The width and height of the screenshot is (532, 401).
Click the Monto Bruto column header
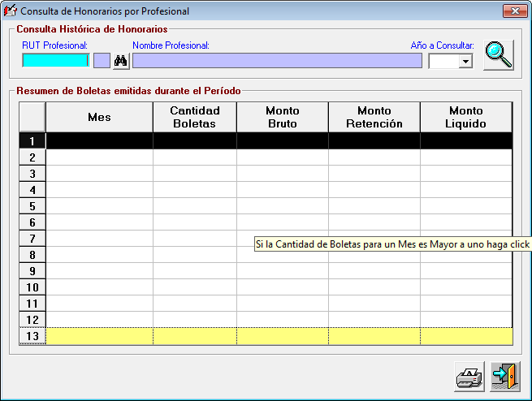[x=283, y=117]
